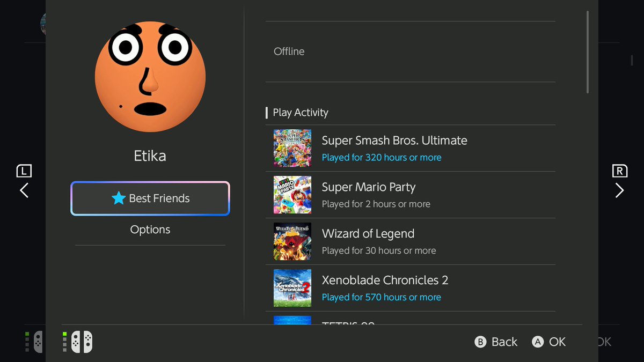The height and width of the screenshot is (362, 644).
Task: Click the Etika Mii avatar
Action: (150, 77)
